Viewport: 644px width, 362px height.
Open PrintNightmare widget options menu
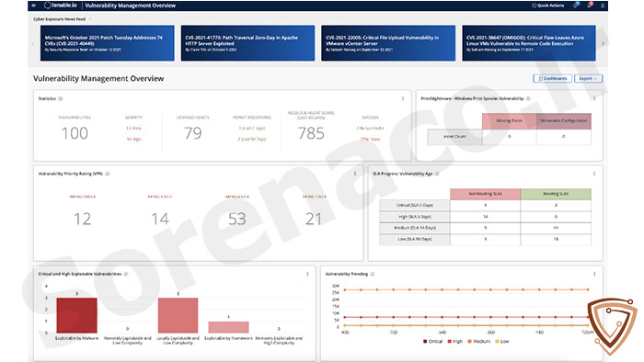594,98
